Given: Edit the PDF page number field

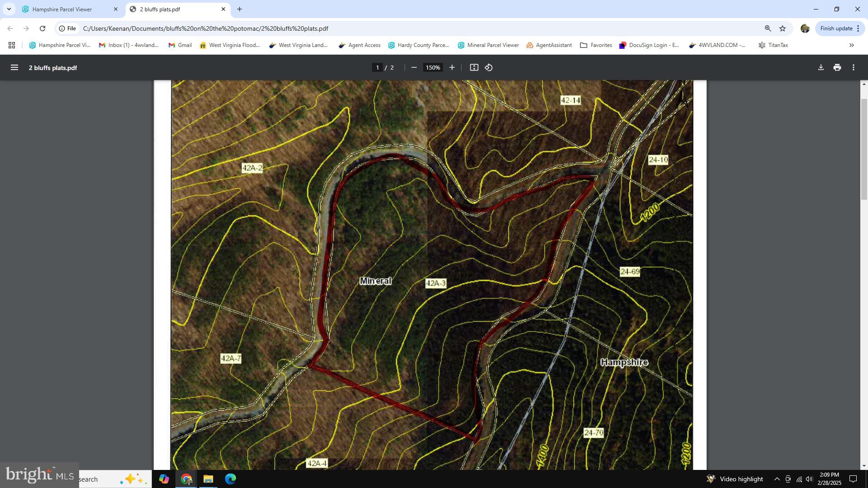Looking at the screenshot, I should point(377,67).
